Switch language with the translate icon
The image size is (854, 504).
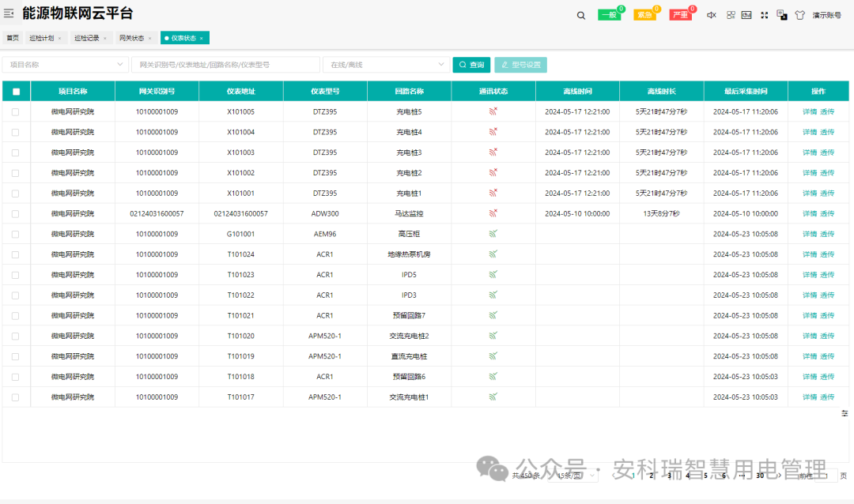click(x=782, y=15)
